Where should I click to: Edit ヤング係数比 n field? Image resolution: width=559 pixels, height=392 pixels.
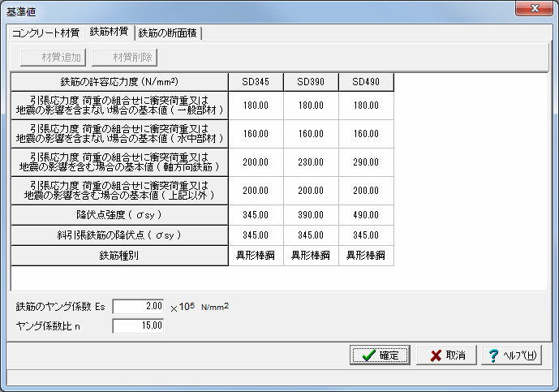[x=138, y=325]
